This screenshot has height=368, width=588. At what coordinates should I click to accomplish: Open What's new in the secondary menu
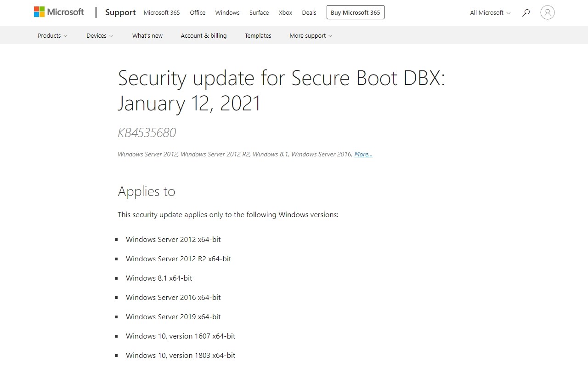pos(147,35)
